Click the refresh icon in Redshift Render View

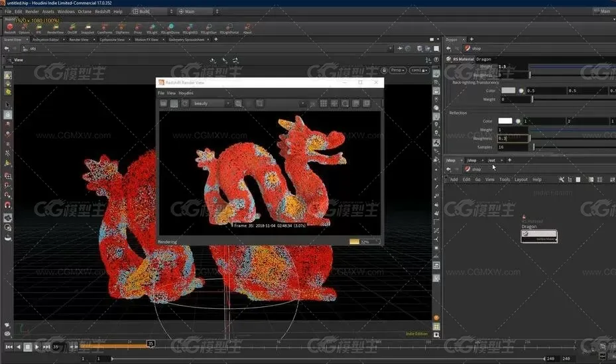click(x=184, y=103)
